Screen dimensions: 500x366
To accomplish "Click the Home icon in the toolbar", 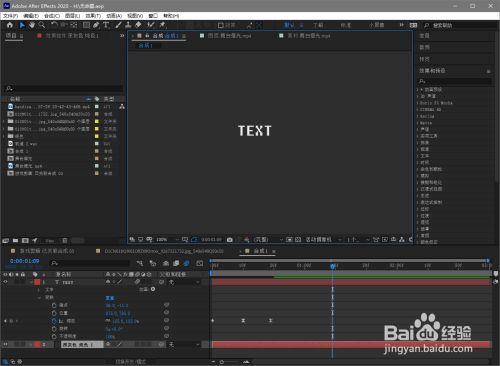I will pyautogui.click(x=10, y=25).
